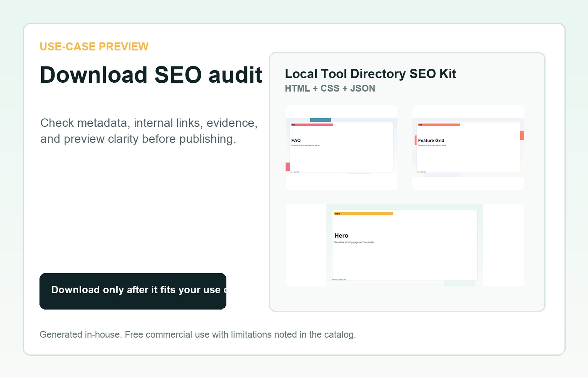Open the Hero section thumbnail
This screenshot has width=588, height=378.
coord(405,245)
